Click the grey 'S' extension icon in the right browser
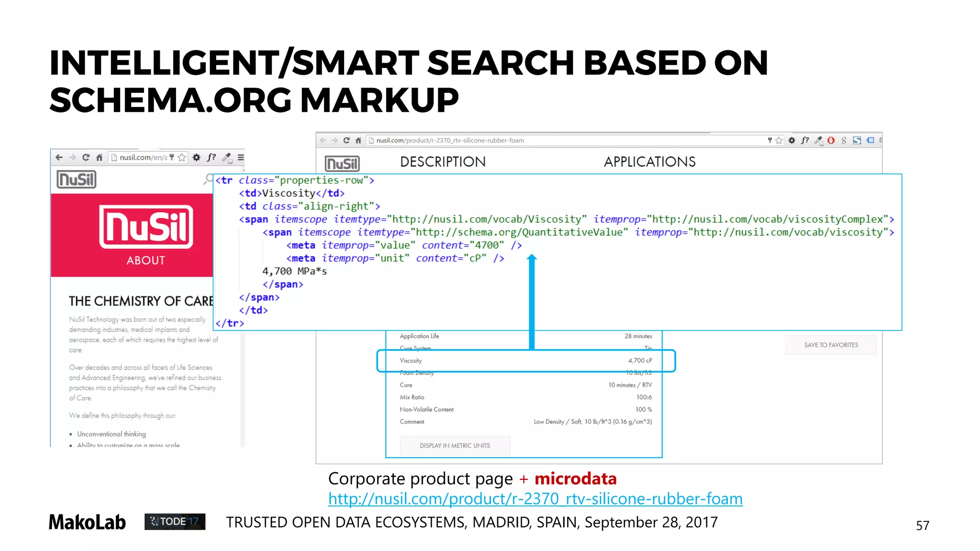The width and height of the screenshot is (980, 551). (x=844, y=140)
